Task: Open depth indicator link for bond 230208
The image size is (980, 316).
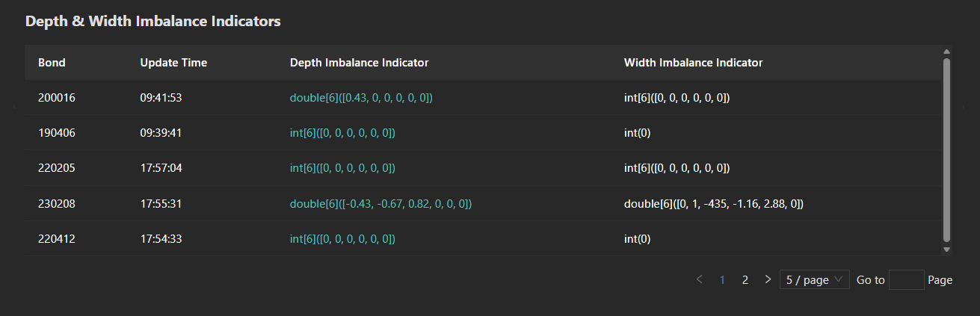Action: coord(380,203)
